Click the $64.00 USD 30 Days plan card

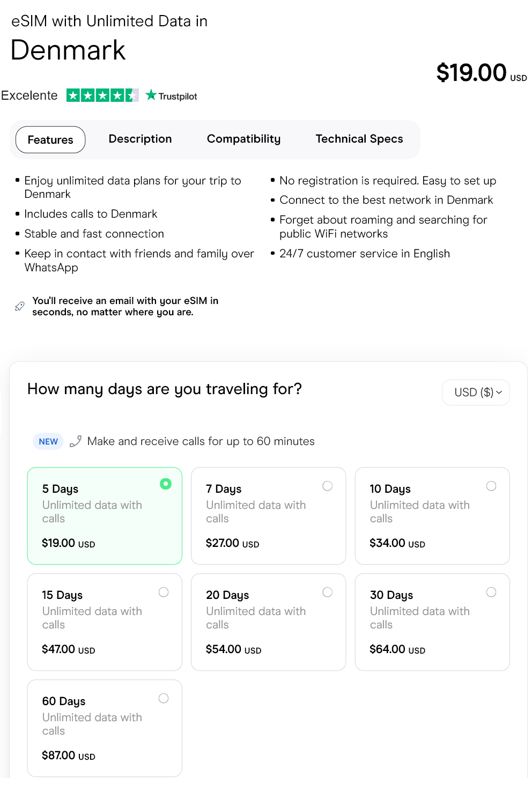432,621
